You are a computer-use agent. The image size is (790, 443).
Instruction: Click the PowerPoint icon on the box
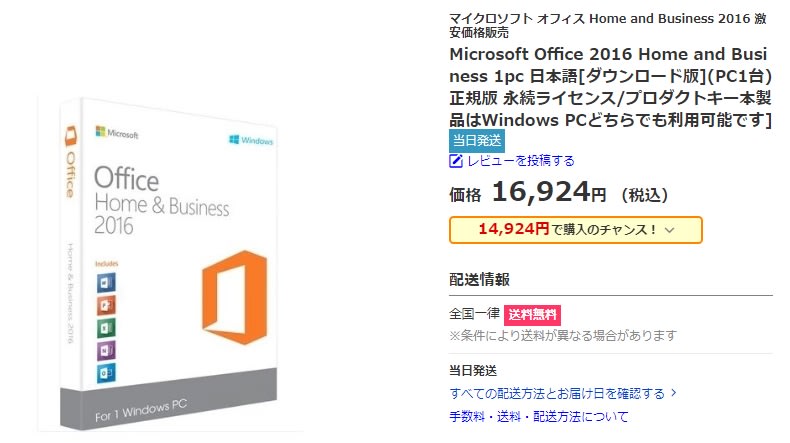[107, 304]
